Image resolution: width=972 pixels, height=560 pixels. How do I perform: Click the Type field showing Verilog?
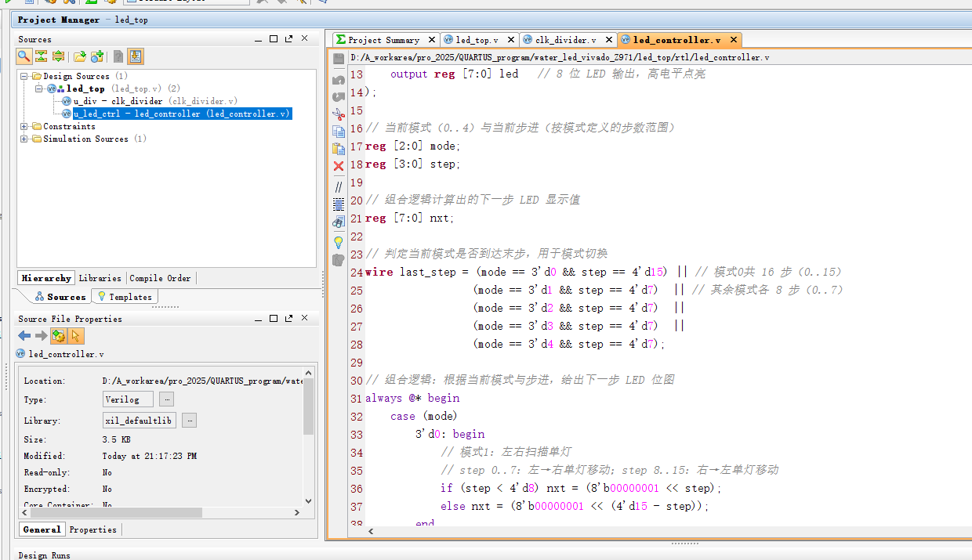coord(128,399)
